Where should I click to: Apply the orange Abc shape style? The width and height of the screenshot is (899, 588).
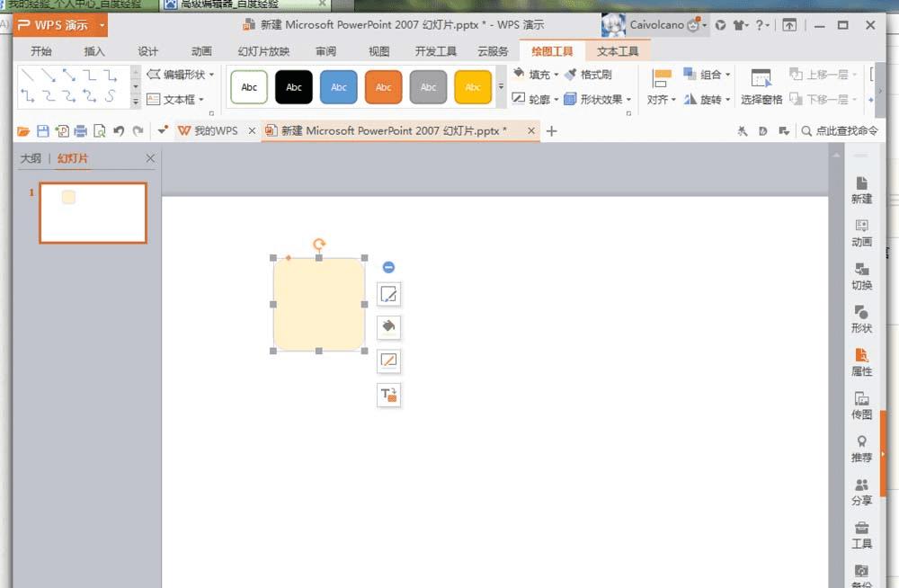coord(383,87)
